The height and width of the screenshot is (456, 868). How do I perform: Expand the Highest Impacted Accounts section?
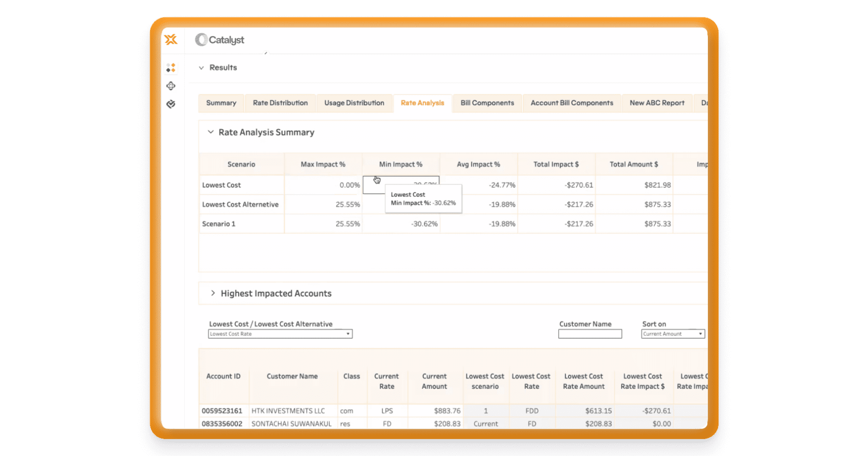tap(213, 293)
